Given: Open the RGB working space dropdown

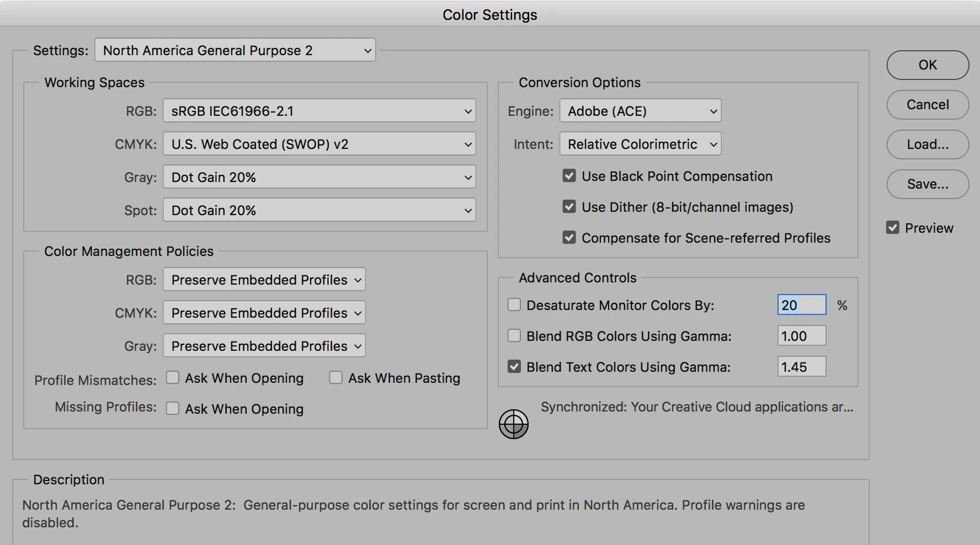Looking at the screenshot, I should click(319, 111).
